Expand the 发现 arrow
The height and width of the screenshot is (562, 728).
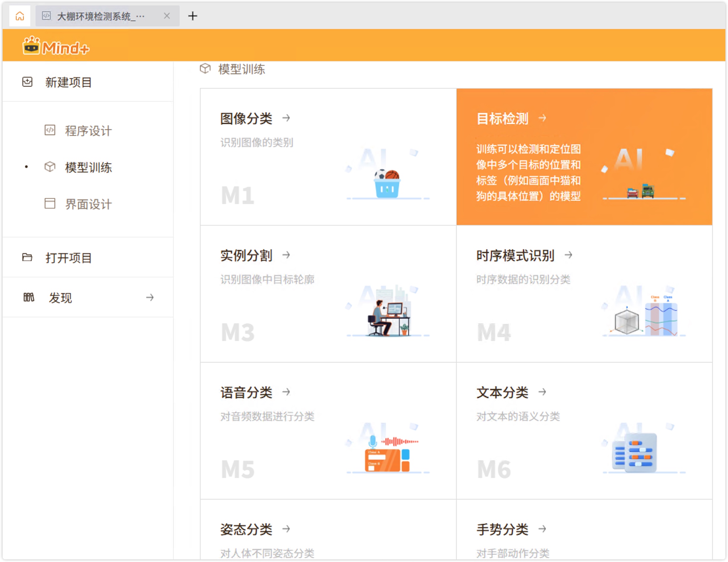(150, 297)
